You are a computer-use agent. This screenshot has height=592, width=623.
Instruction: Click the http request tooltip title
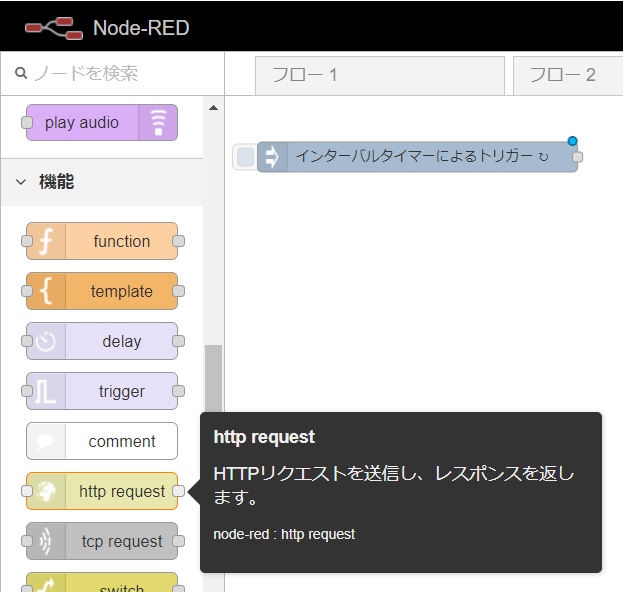(x=264, y=437)
